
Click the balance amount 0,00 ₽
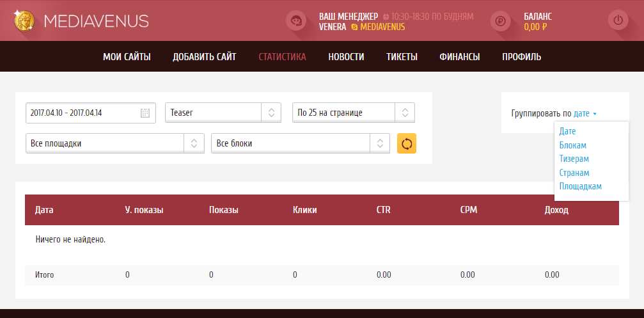click(x=535, y=27)
